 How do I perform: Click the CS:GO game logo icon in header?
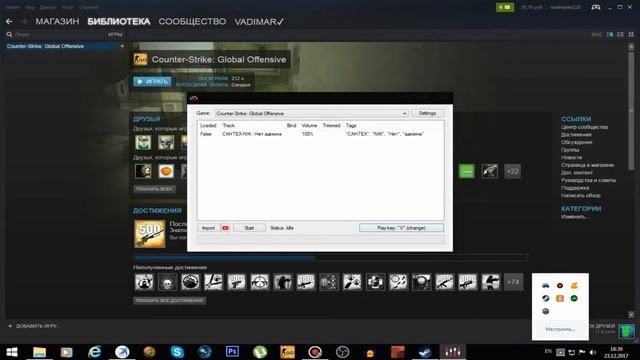140,60
